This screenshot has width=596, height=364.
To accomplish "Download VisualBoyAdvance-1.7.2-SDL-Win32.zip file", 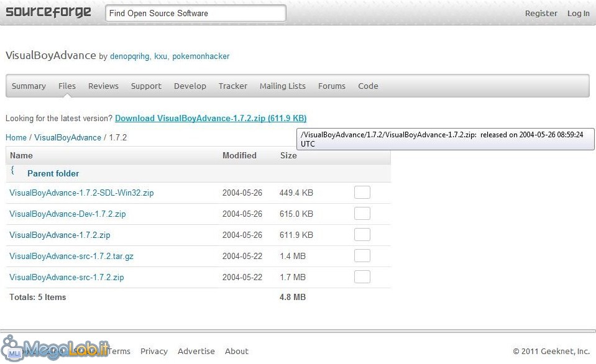I will point(81,193).
